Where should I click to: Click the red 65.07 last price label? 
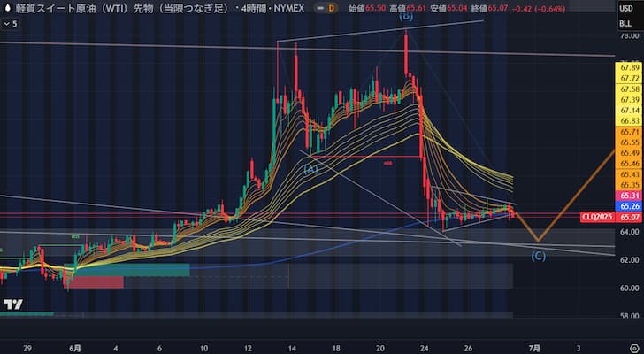[630, 217]
